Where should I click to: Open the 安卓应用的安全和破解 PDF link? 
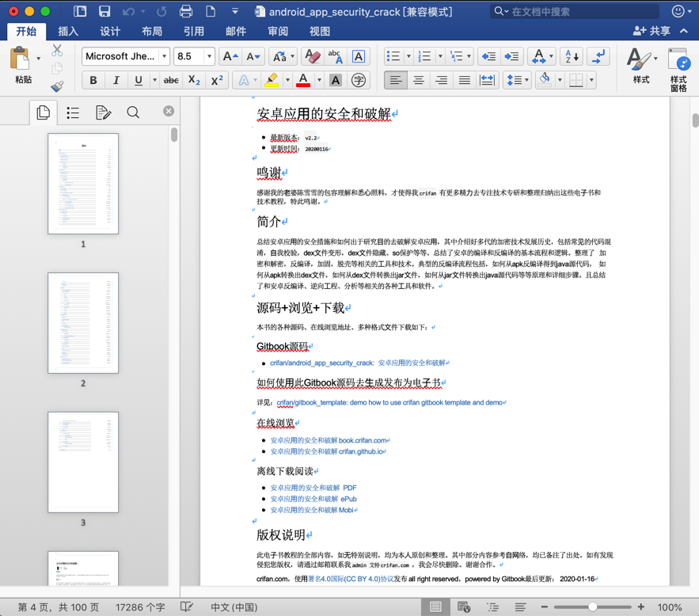[313, 488]
